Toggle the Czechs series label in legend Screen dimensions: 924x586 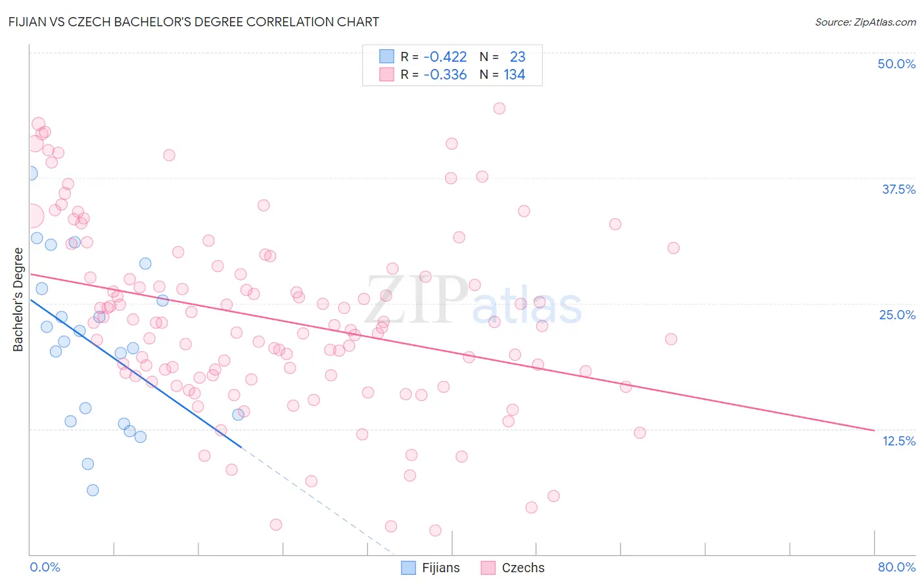click(x=523, y=568)
